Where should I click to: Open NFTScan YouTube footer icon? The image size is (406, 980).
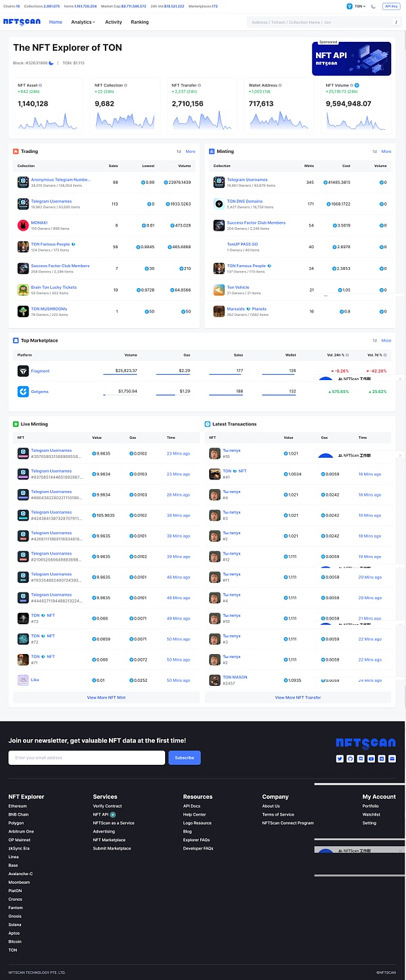pos(371,759)
